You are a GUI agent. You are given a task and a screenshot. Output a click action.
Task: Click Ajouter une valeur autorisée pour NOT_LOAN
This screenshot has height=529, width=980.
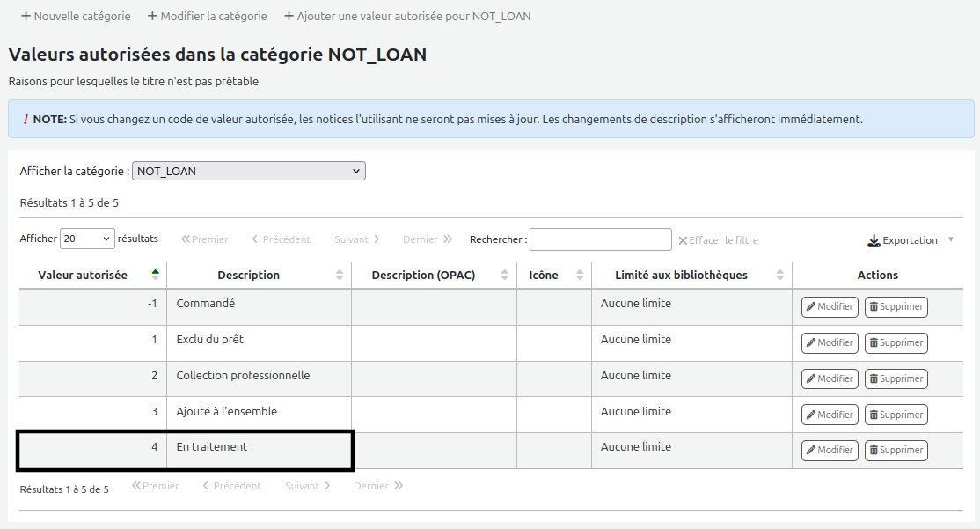(407, 16)
